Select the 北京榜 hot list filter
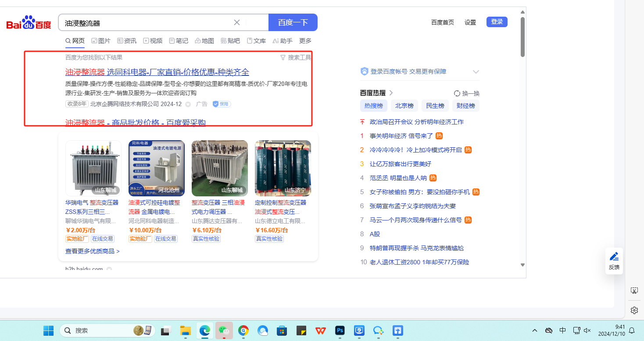The height and width of the screenshot is (341, 644). pos(404,106)
